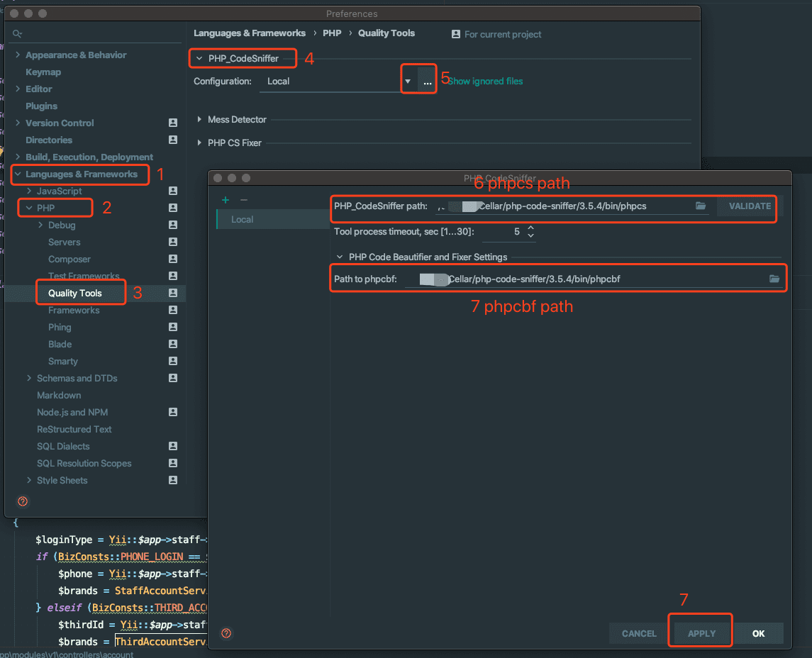Open folder browser for PHP_CodeSniffer path
Viewport: 812px width, 658px height.
click(701, 206)
